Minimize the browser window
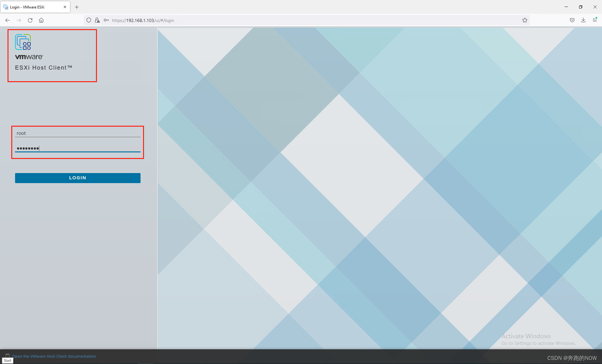This screenshot has height=364, width=602. coord(566,7)
